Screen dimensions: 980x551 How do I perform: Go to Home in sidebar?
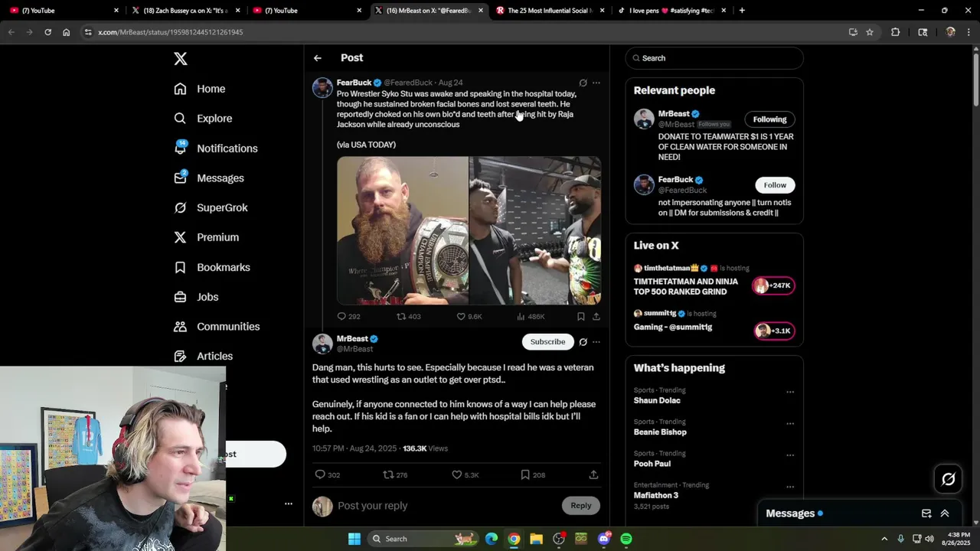tap(200, 89)
